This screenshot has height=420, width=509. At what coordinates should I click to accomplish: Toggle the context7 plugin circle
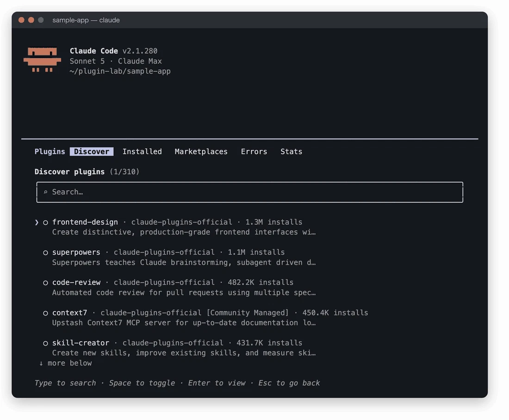[46, 313]
